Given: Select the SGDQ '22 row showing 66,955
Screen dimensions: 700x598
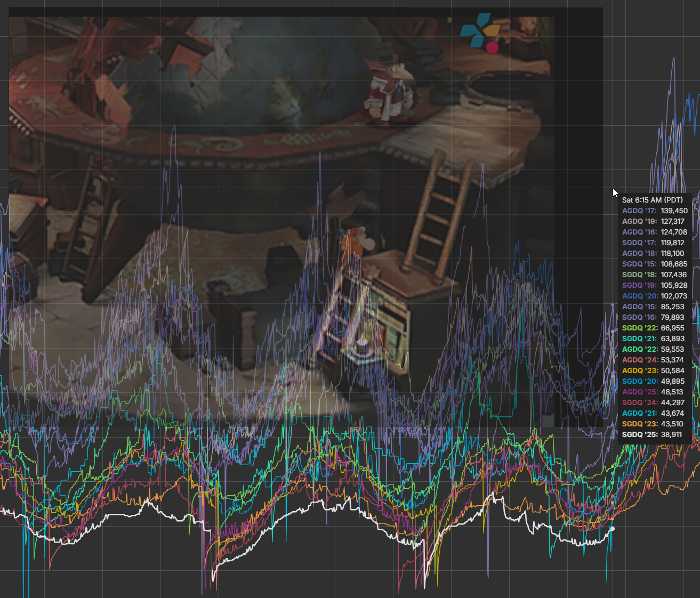Looking at the screenshot, I should click(653, 328).
